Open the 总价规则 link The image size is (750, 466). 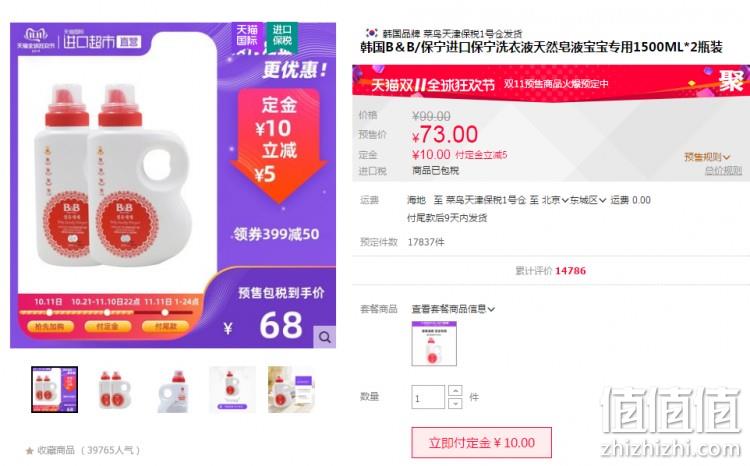point(723,170)
